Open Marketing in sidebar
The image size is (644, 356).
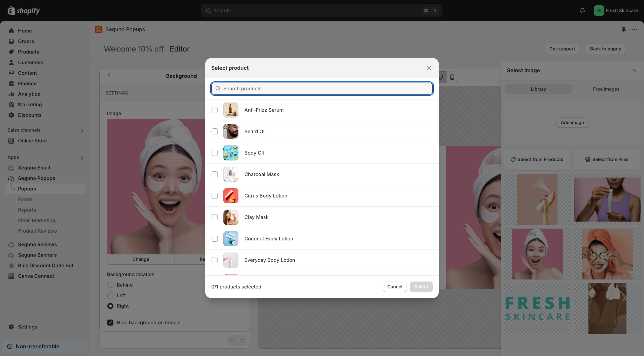coord(30,105)
